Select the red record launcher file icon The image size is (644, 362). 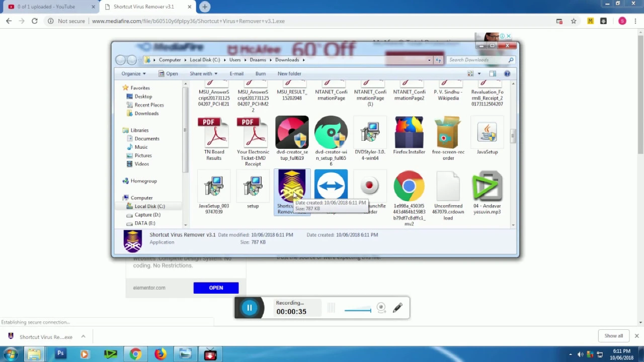click(370, 186)
